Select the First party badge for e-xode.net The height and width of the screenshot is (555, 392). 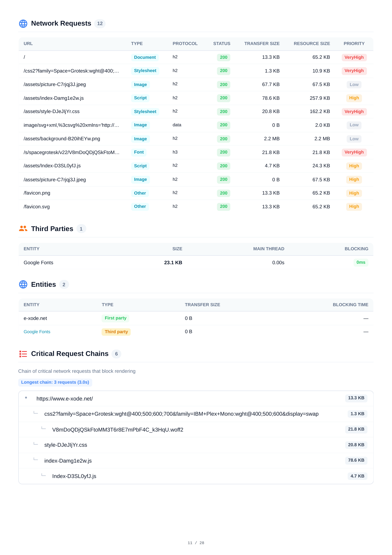pyautogui.click(x=116, y=318)
